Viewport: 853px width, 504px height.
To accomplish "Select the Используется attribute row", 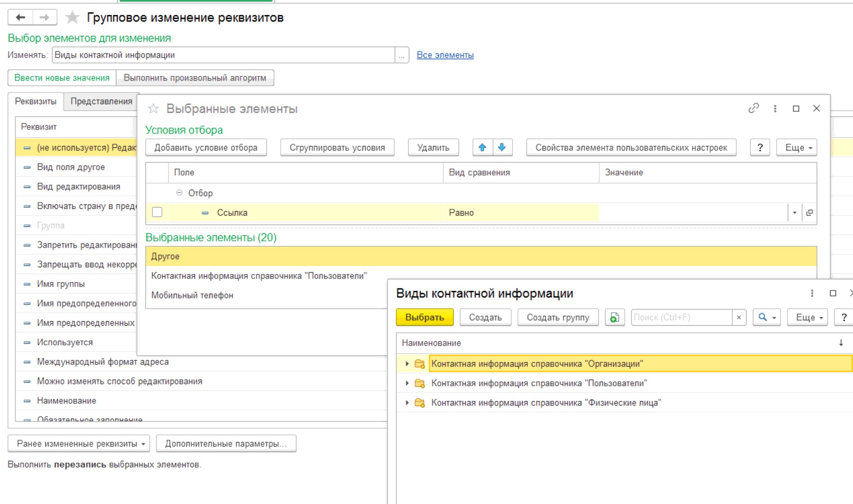I will pos(76,342).
